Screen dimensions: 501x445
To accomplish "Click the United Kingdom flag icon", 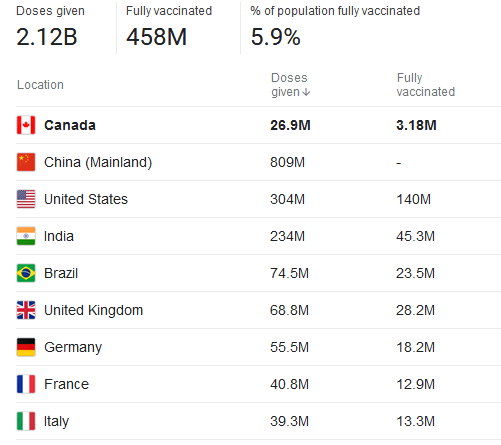I will click(26, 310).
